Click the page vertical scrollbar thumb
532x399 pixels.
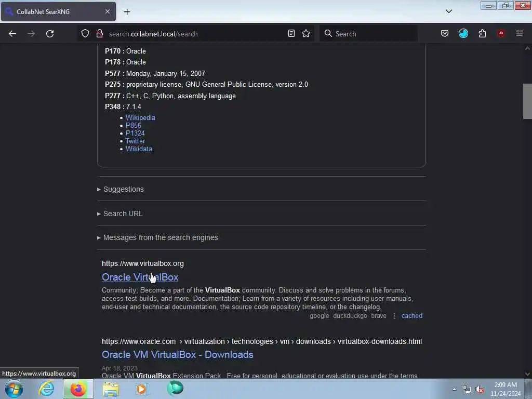[527, 101]
